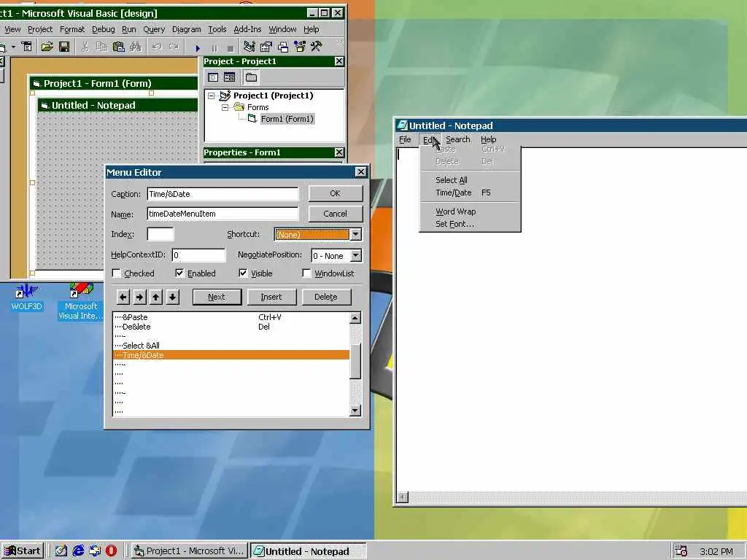747x560 pixels.
Task: Click the Break pause icon
Action: pyautogui.click(x=214, y=47)
